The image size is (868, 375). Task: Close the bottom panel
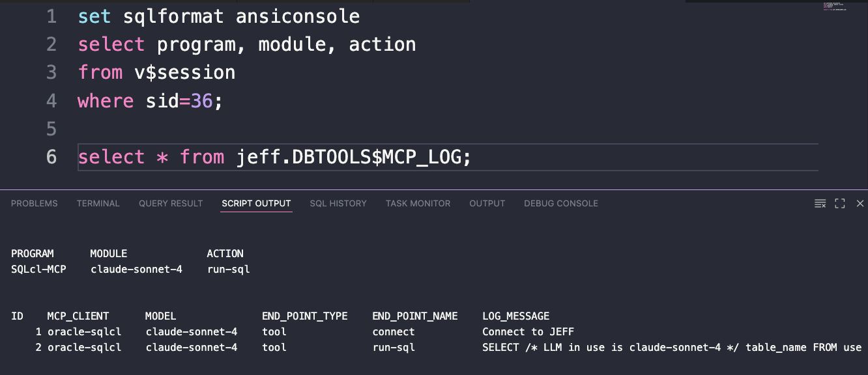pos(860,204)
